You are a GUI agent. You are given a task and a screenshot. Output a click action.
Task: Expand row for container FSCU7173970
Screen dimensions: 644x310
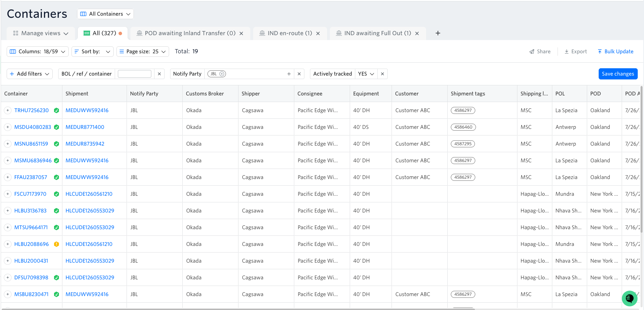point(8,194)
